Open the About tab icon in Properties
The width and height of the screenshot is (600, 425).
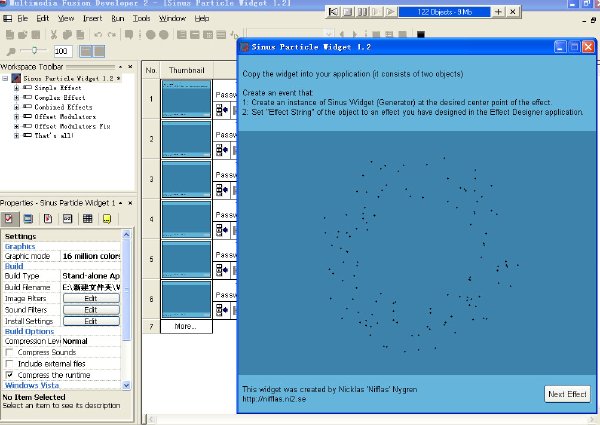point(107,219)
